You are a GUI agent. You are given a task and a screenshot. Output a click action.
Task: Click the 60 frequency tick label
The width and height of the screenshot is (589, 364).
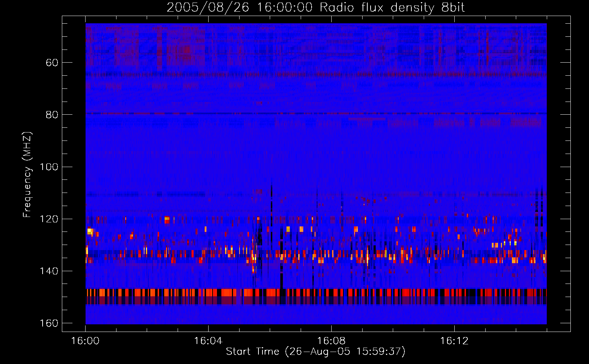click(52, 63)
